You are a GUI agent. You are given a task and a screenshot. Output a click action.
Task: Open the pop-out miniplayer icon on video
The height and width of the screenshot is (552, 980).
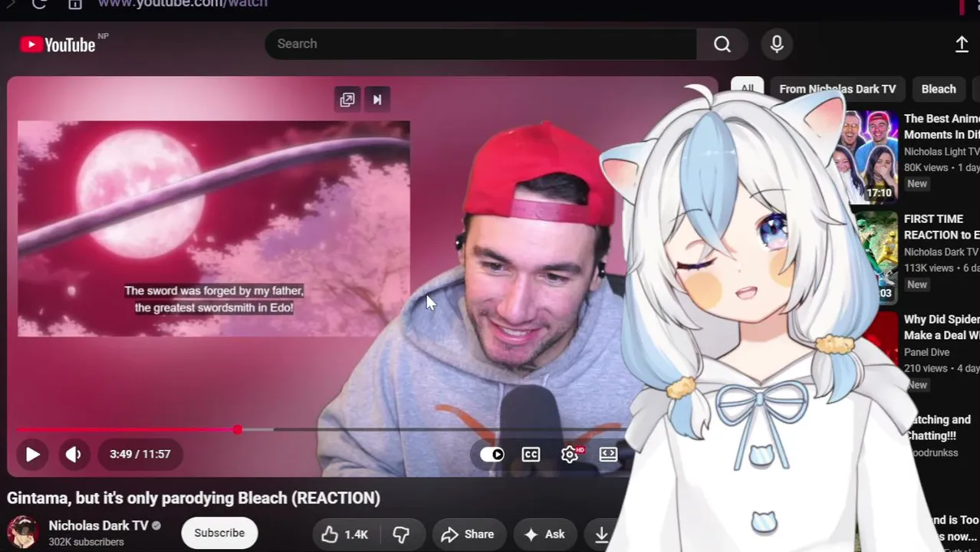click(347, 100)
